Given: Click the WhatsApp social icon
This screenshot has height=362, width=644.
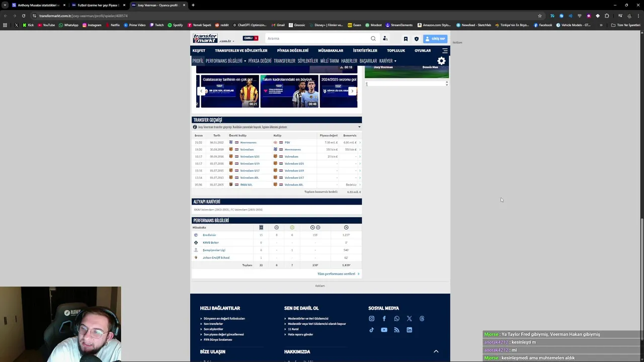Looking at the screenshot, I should (396, 318).
